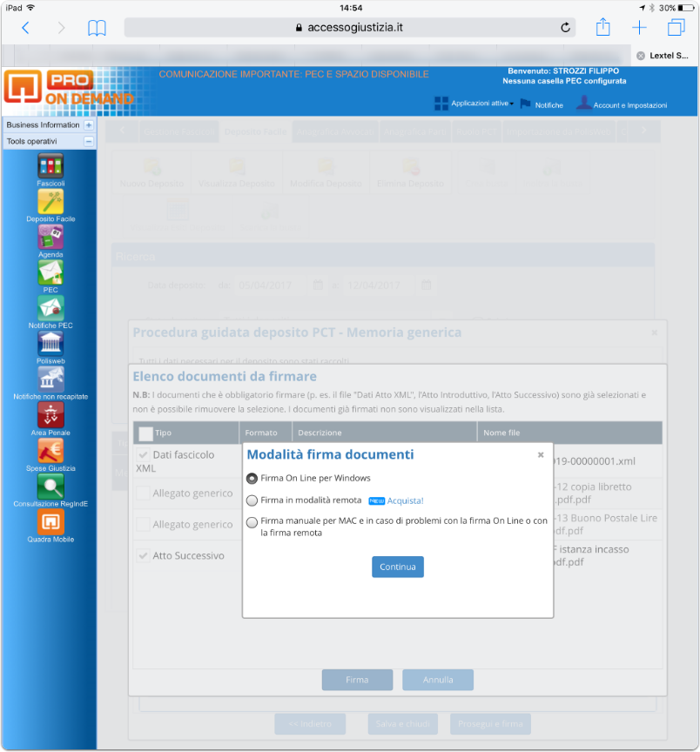Toggle Atto Successivo checkbox

tap(143, 555)
